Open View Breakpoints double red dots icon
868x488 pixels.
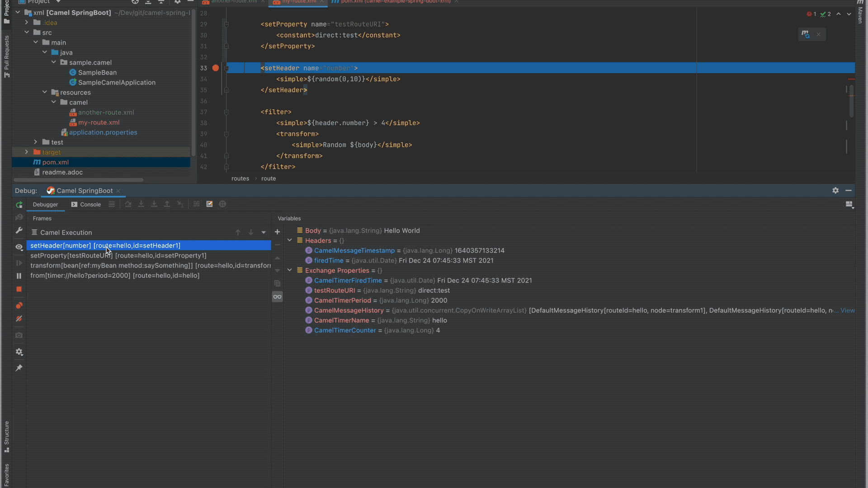pyautogui.click(x=19, y=306)
